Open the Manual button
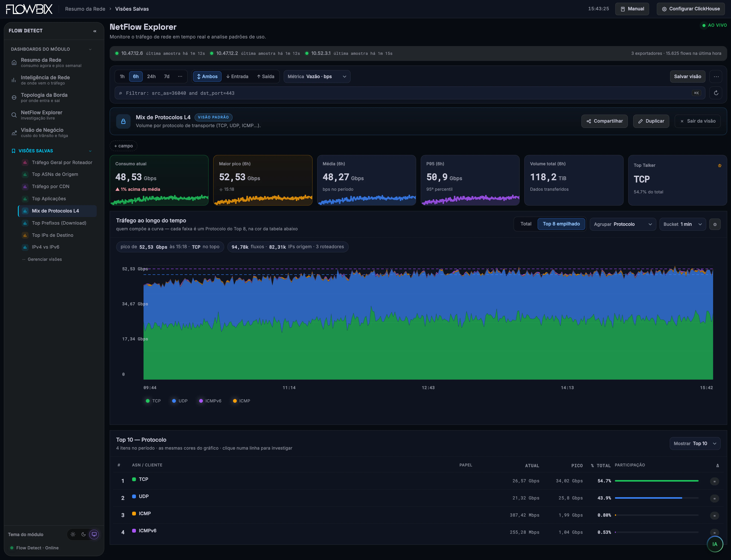This screenshot has height=560, width=731. tap(632, 9)
